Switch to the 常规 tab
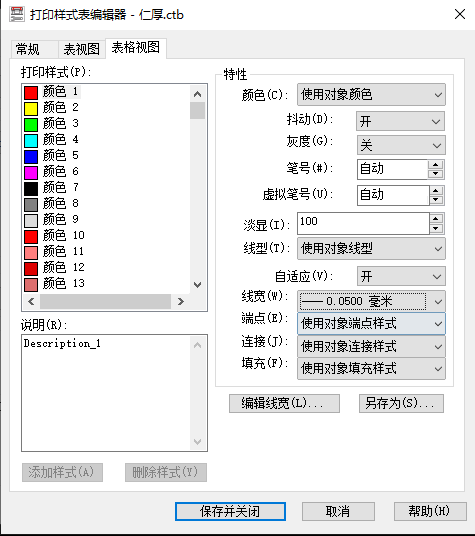Screen dimensions: 475x536 pyautogui.click(x=35, y=49)
